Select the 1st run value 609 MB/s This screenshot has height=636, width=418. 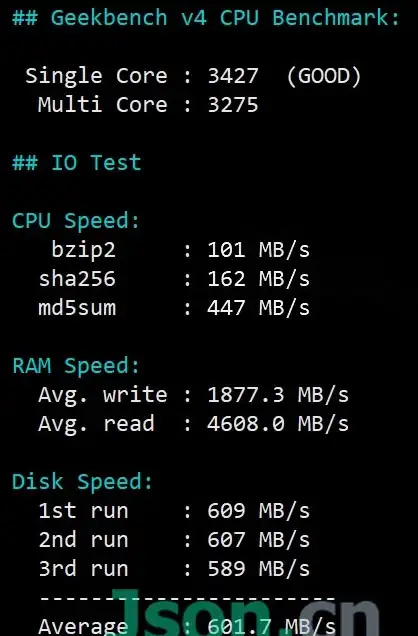point(258,511)
